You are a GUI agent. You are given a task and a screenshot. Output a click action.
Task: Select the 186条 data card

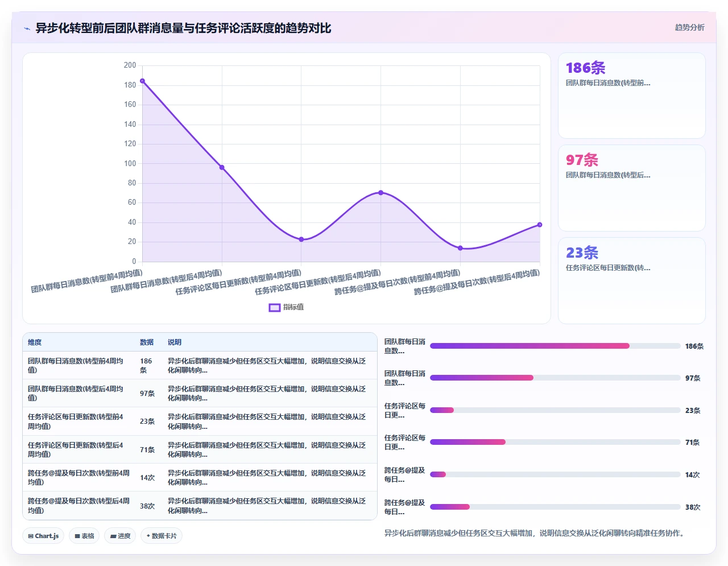[x=632, y=96]
